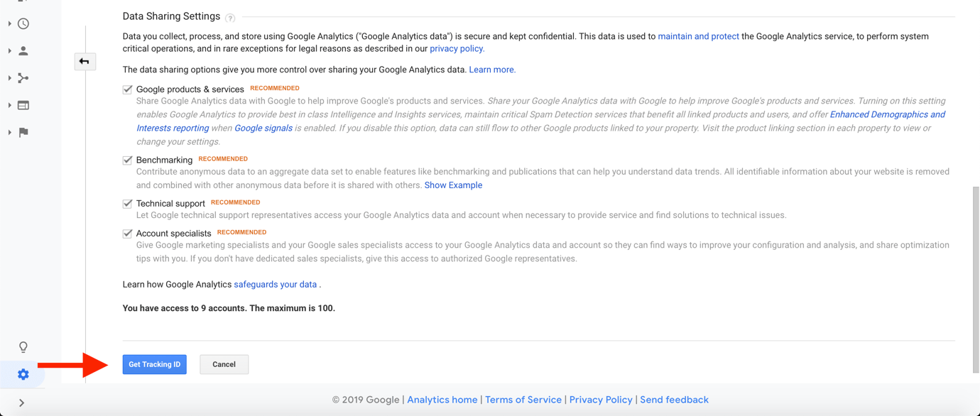Click the Data Sharing Settings help icon
The width and height of the screenshot is (980, 416).
pos(230,18)
